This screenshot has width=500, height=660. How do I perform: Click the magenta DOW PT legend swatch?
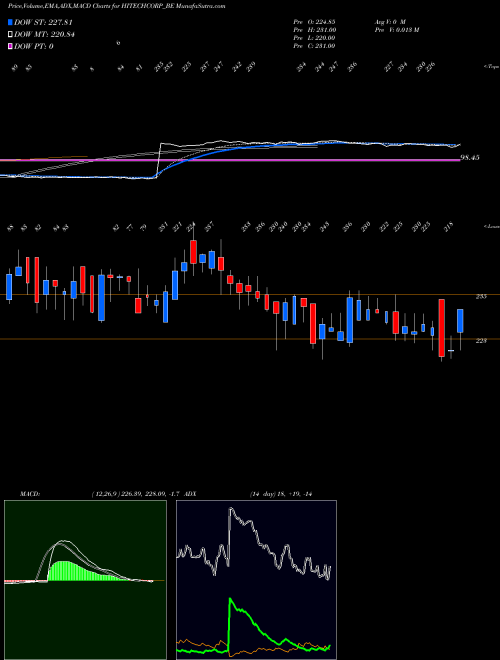tap(10, 46)
